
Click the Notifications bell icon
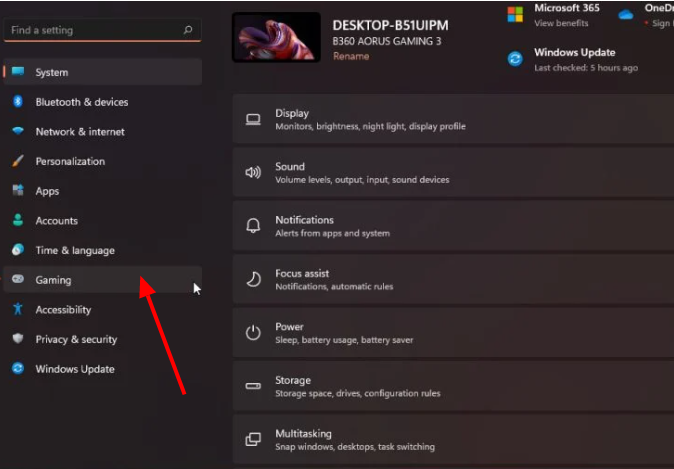(x=253, y=226)
